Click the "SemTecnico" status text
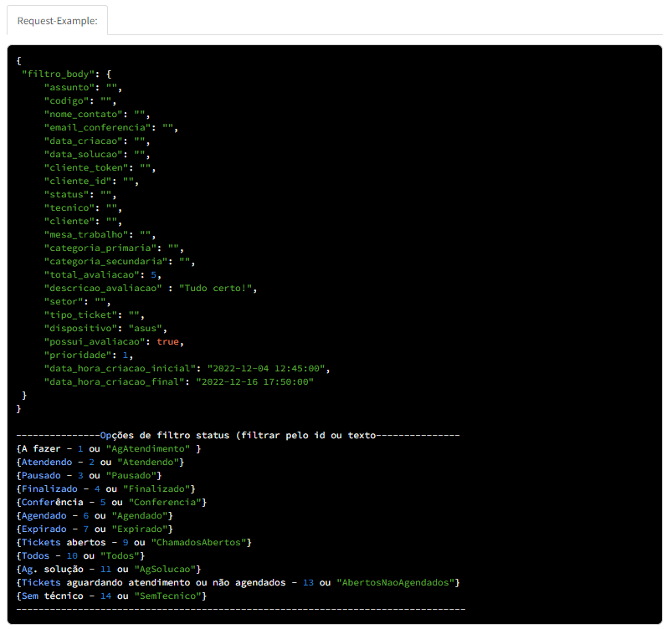This screenshot has height=629, width=672. tap(168, 596)
